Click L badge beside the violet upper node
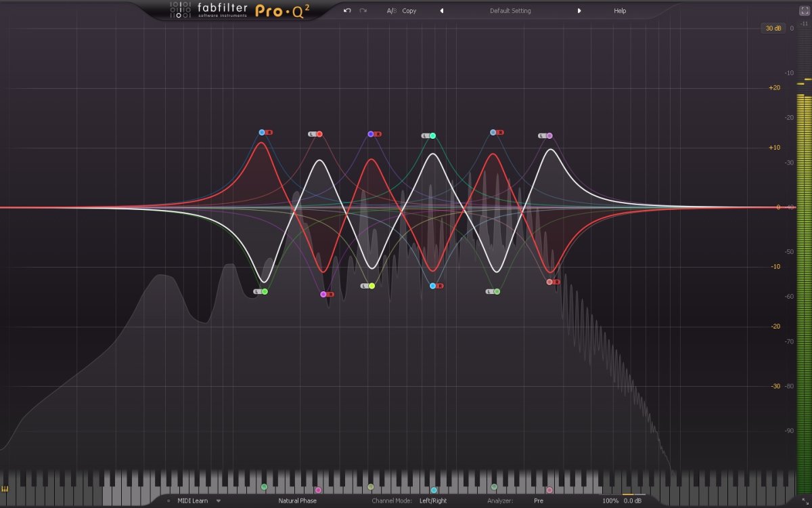 (x=542, y=135)
